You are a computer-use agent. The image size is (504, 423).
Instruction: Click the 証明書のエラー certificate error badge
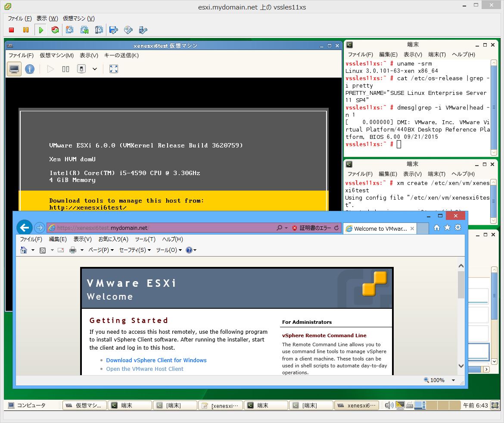click(311, 228)
